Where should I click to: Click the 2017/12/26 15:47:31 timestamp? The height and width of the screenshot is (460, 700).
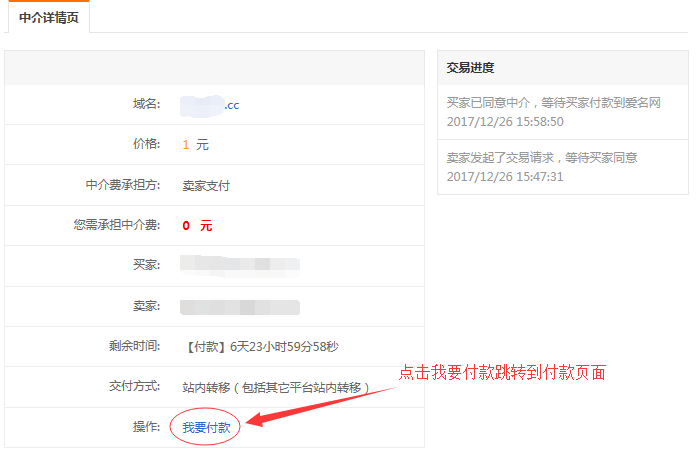[505, 176]
